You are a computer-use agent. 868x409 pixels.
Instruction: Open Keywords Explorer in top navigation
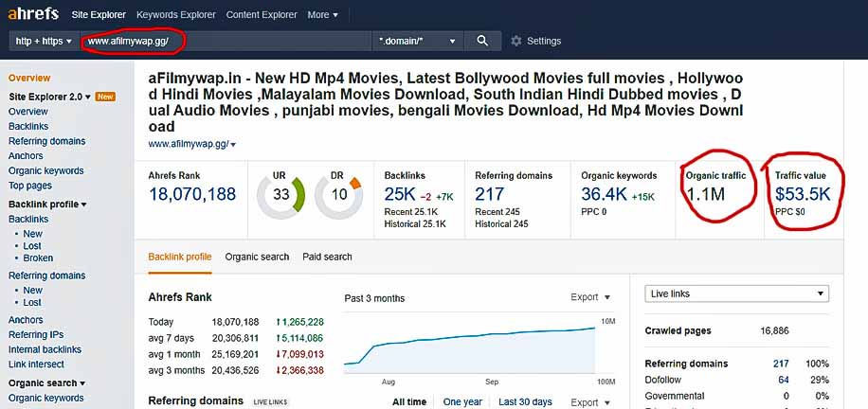[176, 15]
